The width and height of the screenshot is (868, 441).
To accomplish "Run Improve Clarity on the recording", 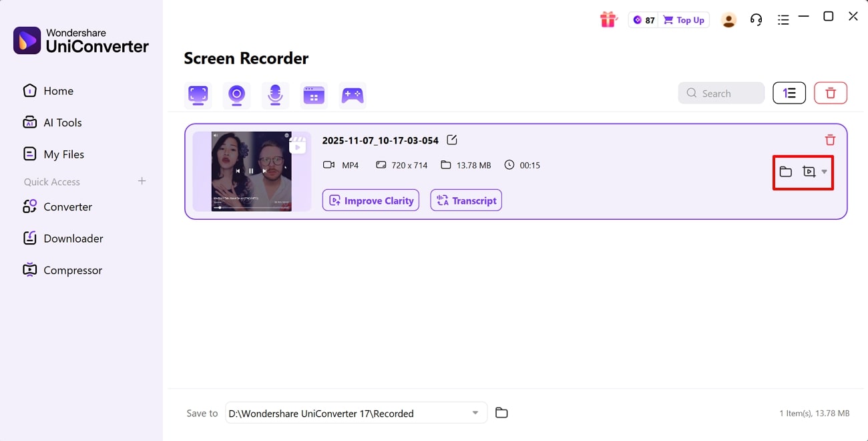I will pyautogui.click(x=371, y=200).
